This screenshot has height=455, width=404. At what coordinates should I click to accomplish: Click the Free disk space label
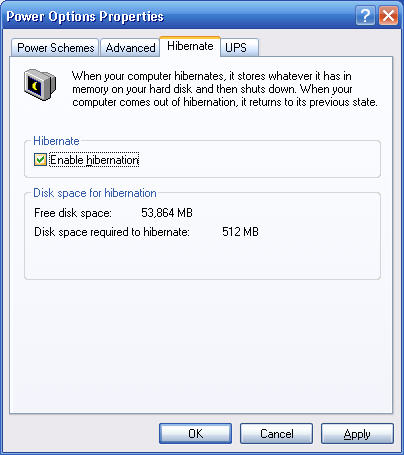coord(73,213)
